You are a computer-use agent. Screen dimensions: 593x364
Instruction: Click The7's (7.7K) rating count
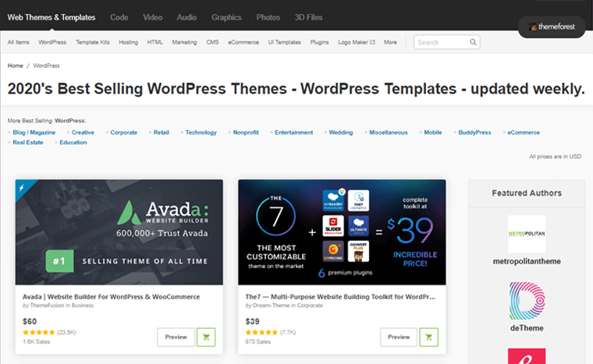(288, 333)
